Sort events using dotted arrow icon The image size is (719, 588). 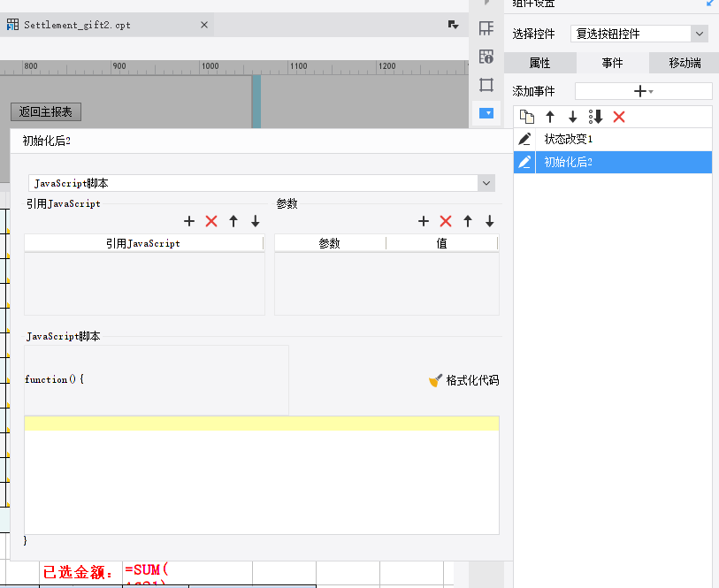[596, 117]
